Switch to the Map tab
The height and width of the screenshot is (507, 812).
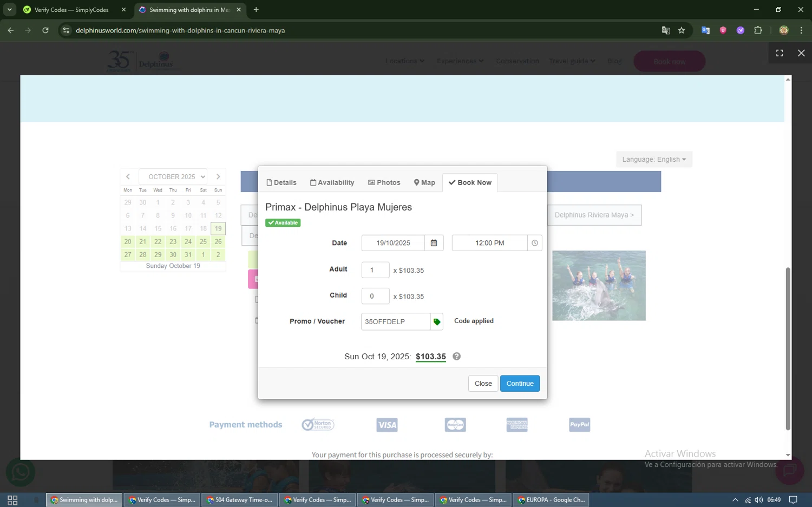coord(424,182)
